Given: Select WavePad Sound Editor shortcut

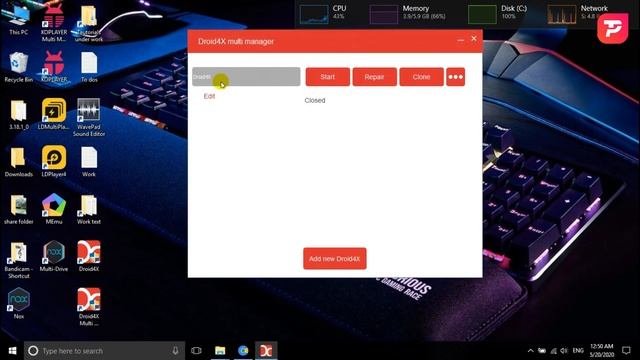Looking at the screenshot, I should tap(89, 118).
